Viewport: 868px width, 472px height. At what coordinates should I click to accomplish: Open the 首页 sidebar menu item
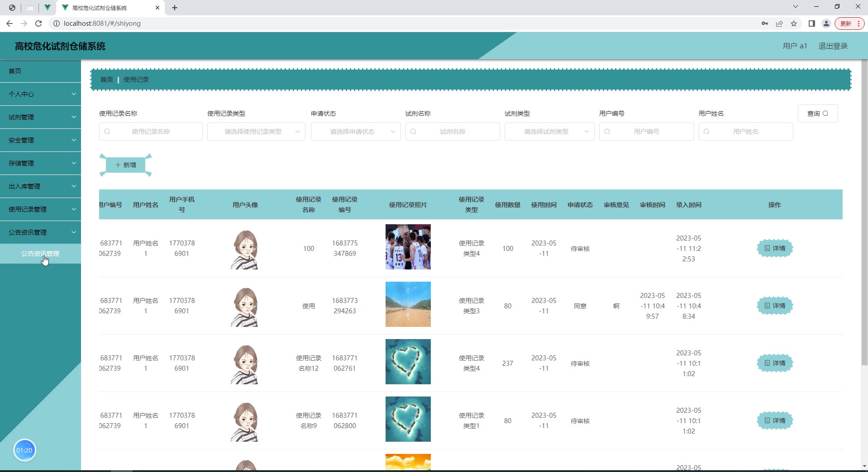(x=40, y=71)
